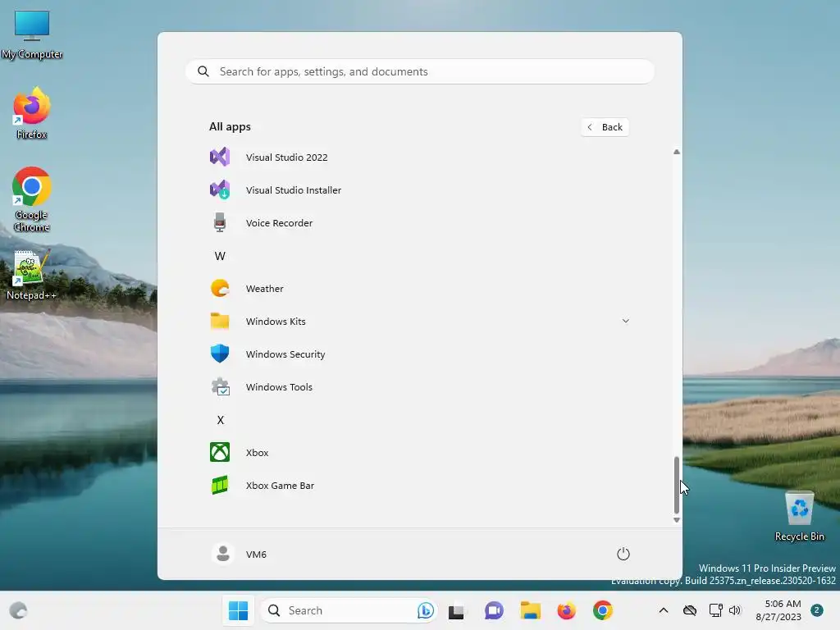This screenshot has height=630, width=840.
Task: Open Task View from the taskbar
Action: pyautogui.click(x=456, y=610)
